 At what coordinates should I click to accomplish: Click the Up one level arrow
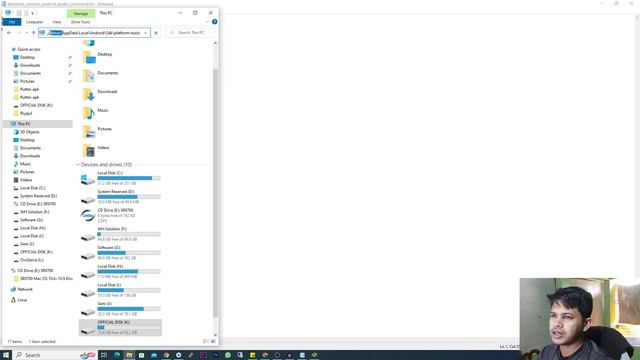(33, 33)
